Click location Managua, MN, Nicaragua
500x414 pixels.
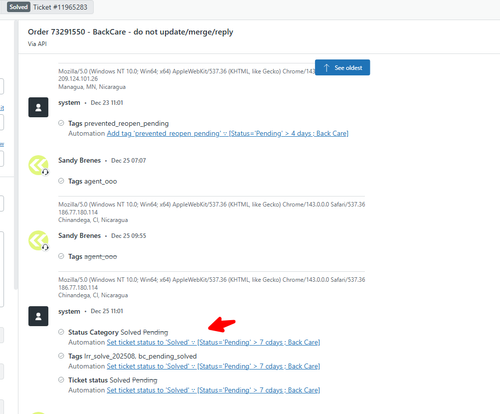(x=92, y=87)
